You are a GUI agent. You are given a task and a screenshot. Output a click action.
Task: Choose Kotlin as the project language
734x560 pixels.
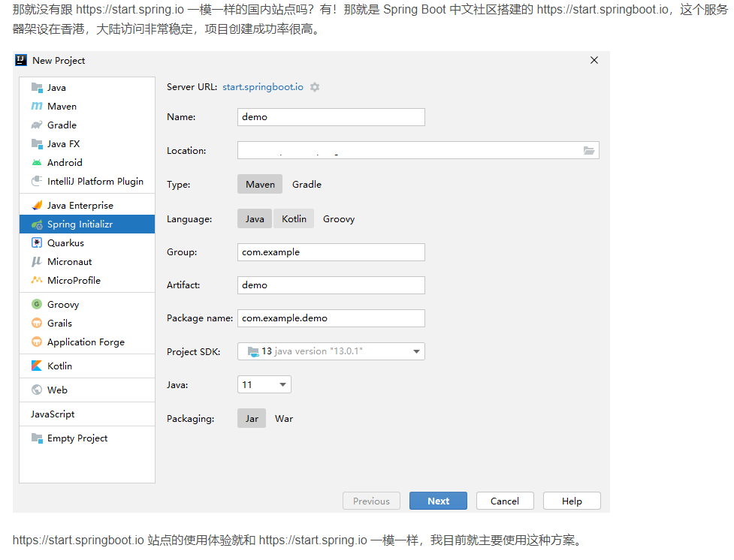click(x=294, y=219)
